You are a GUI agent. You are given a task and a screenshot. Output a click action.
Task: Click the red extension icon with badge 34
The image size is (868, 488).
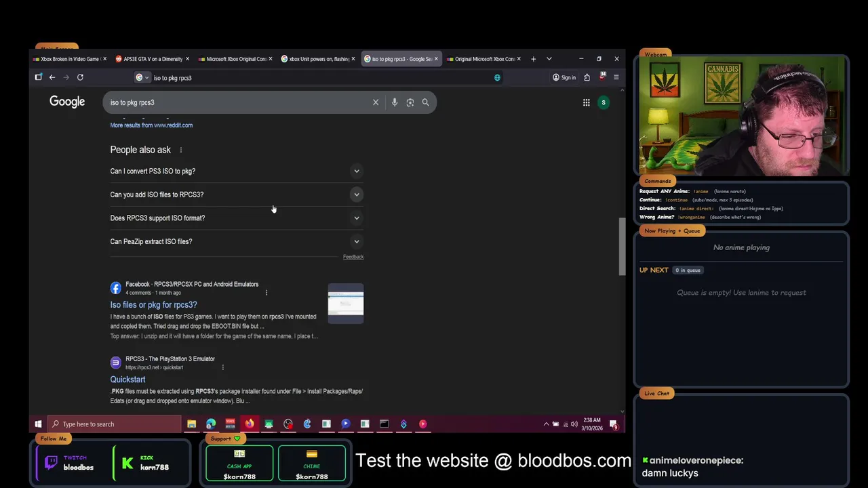tap(601, 77)
